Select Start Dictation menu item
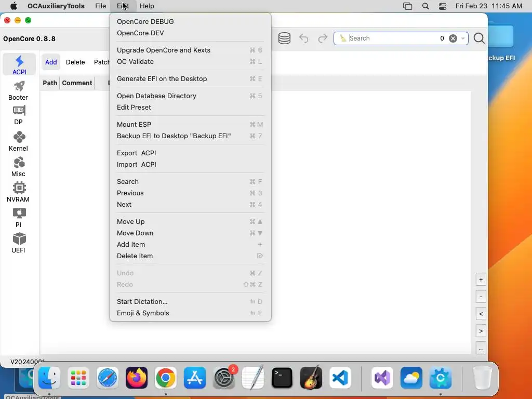Image resolution: width=532 pixels, height=399 pixels. [190, 302]
